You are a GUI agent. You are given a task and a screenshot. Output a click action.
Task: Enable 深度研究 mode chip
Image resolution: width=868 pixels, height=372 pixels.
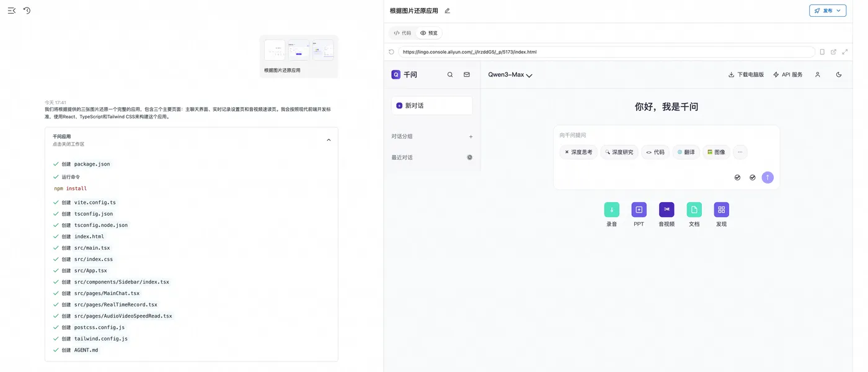pos(619,152)
